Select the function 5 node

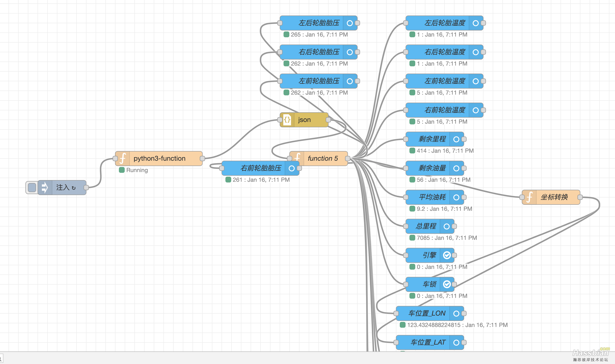318,159
